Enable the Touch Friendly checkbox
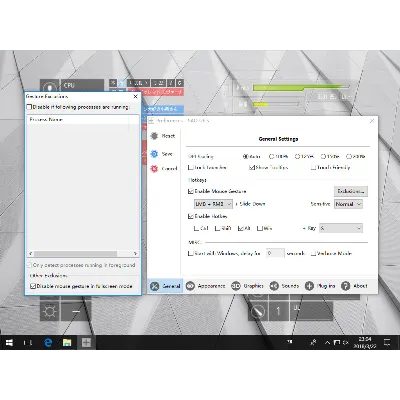 (x=313, y=167)
